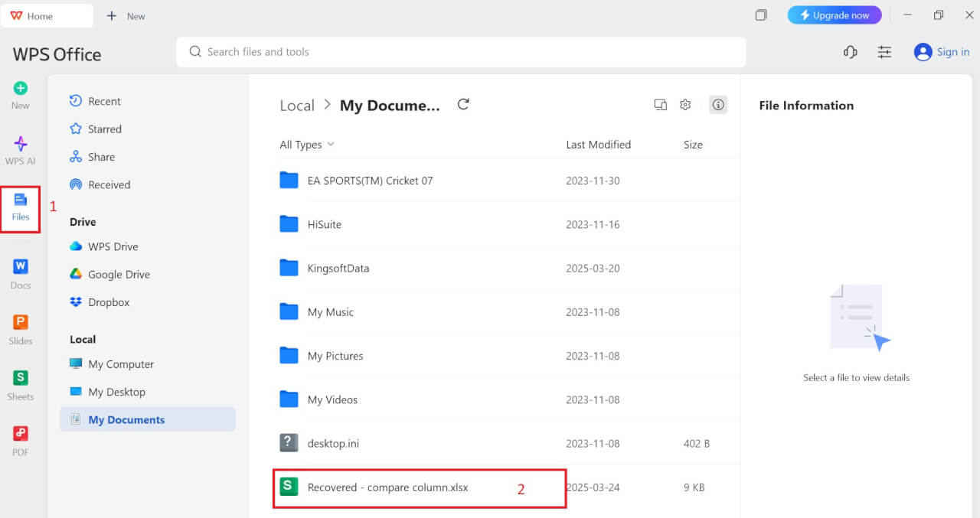
Task: Open the Home tab
Action: (x=47, y=16)
